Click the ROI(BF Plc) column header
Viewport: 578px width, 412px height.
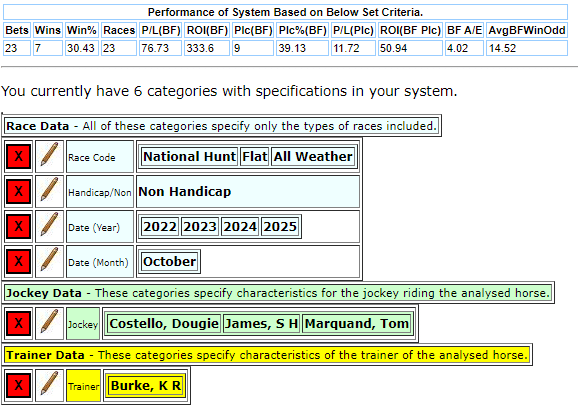point(410,30)
